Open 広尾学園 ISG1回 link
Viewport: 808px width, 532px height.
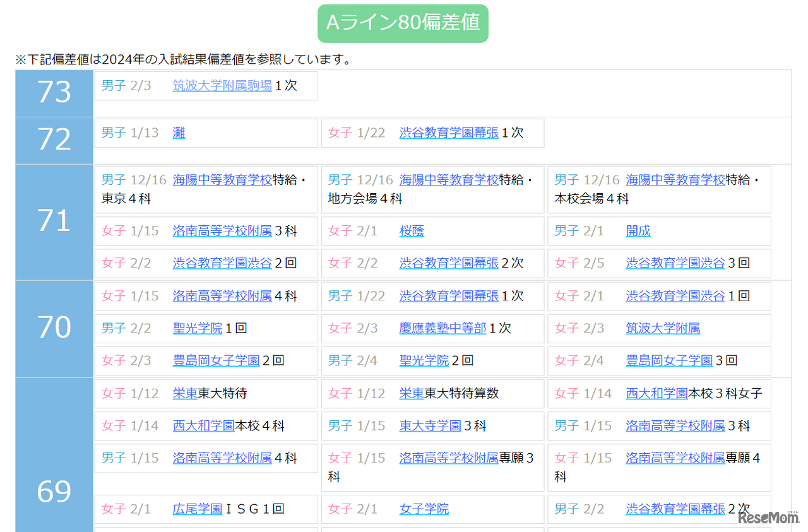click(198, 509)
